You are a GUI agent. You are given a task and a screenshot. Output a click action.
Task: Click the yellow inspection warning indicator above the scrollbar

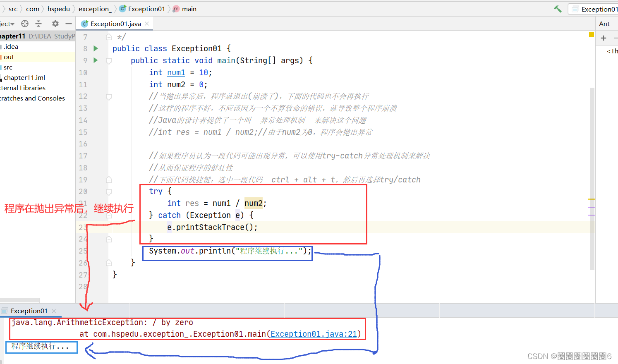(x=592, y=34)
